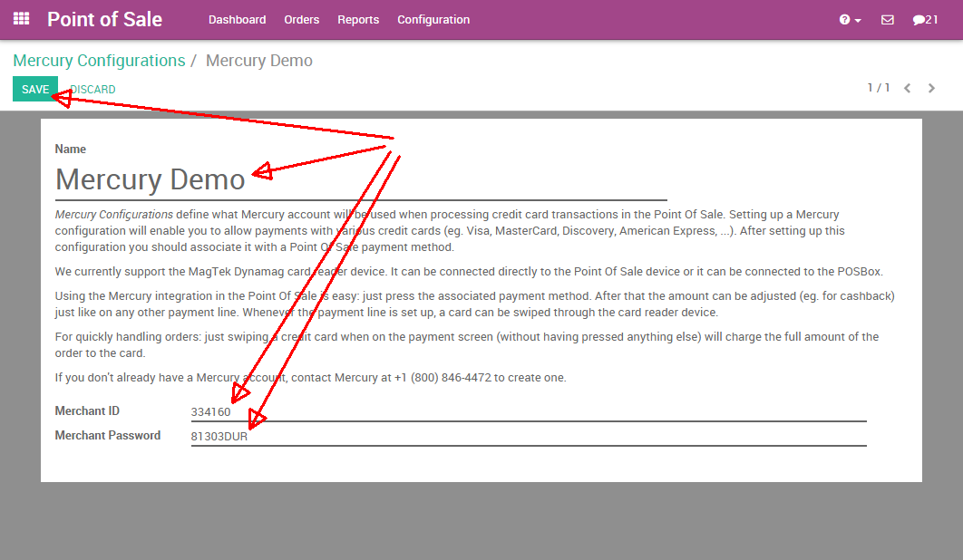Click the Mercury Demo breadcrumb text
The width and height of the screenshot is (963, 560).
pos(259,61)
